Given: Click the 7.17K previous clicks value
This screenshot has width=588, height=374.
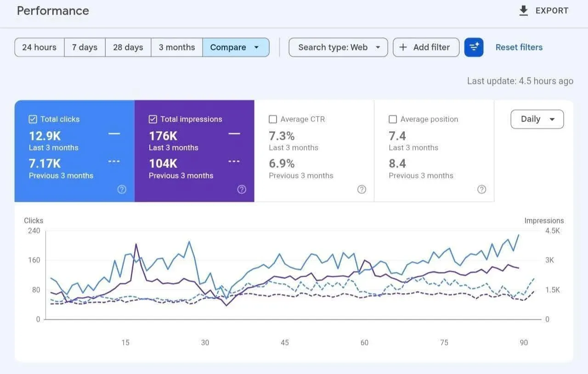Looking at the screenshot, I should point(45,163).
